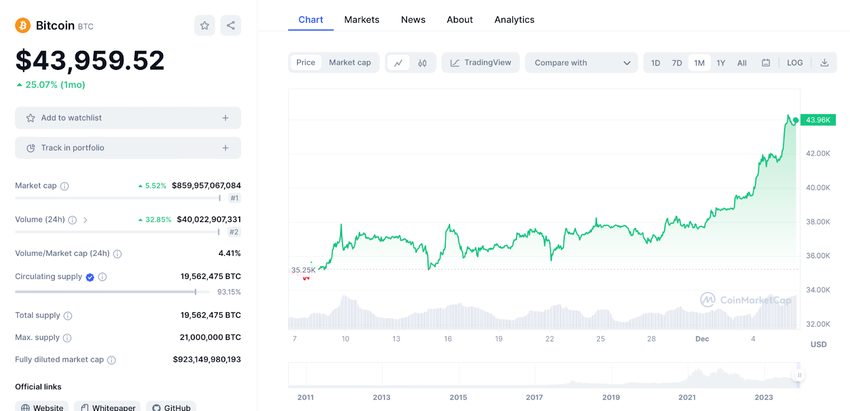
Task: Select the 7D time range
Action: (x=677, y=63)
